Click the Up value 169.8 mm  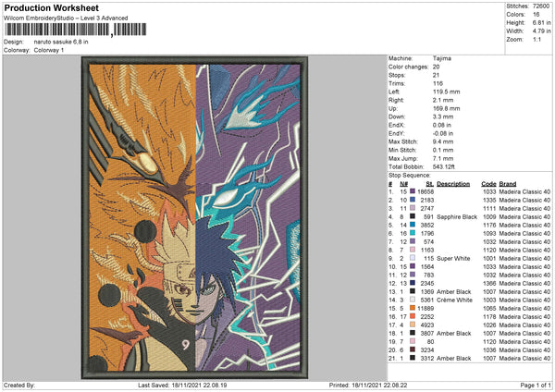pos(446,108)
